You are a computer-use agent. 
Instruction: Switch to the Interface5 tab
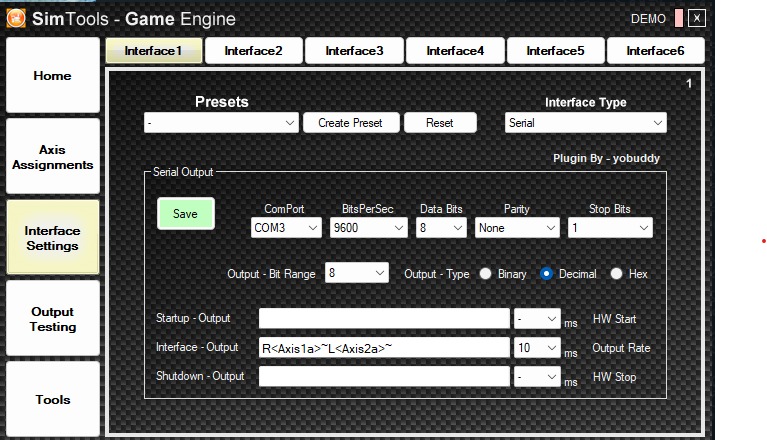coord(555,51)
